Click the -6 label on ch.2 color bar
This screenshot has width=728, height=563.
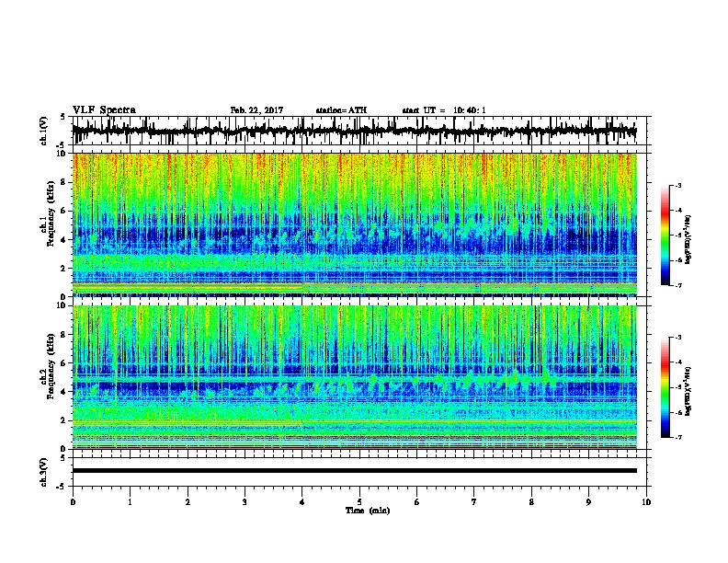point(677,412)
